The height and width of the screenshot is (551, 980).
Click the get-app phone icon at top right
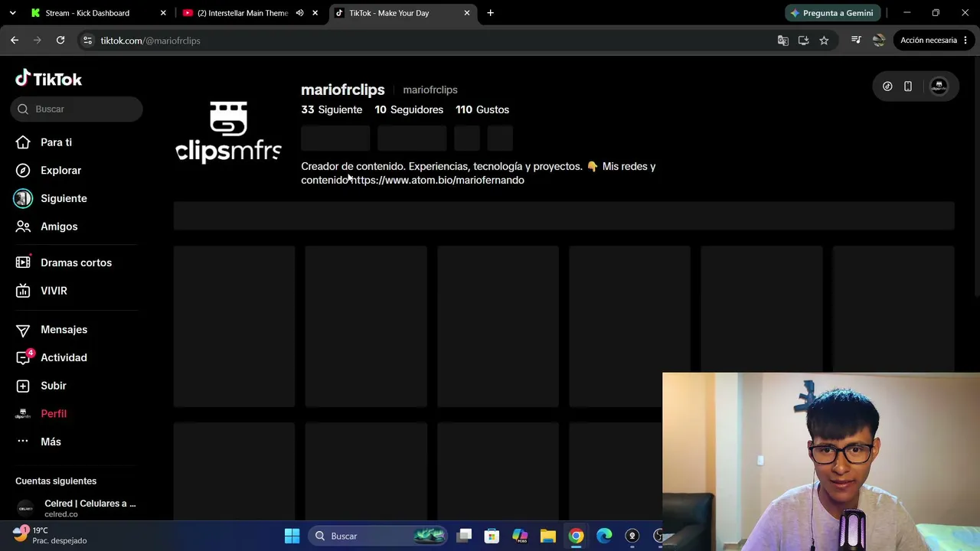pyautogui.click(x=908, y=86)
